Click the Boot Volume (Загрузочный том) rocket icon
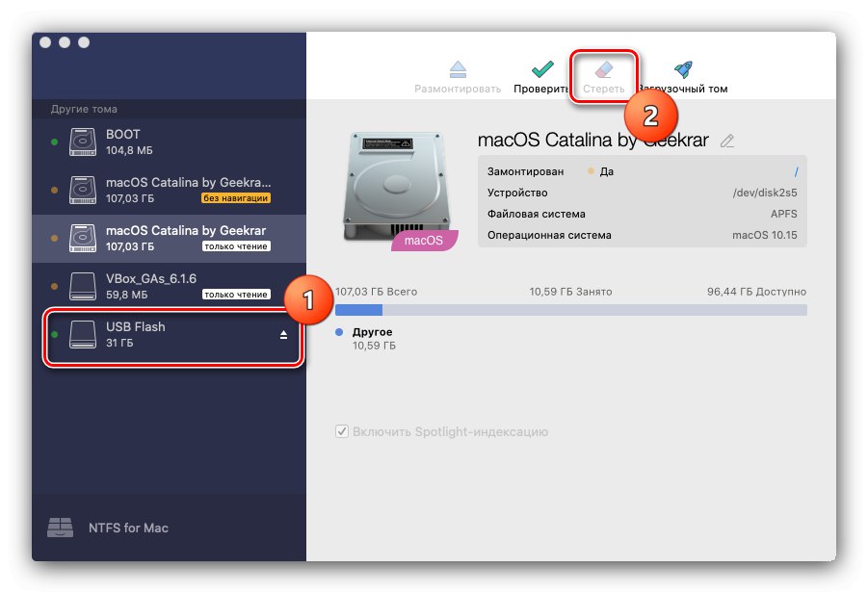 click(683, 68)
